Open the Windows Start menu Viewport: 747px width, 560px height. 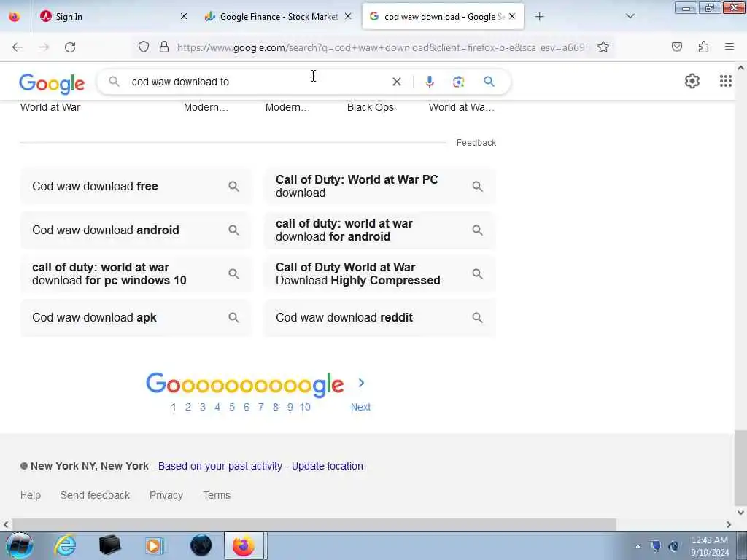[19, 545]
